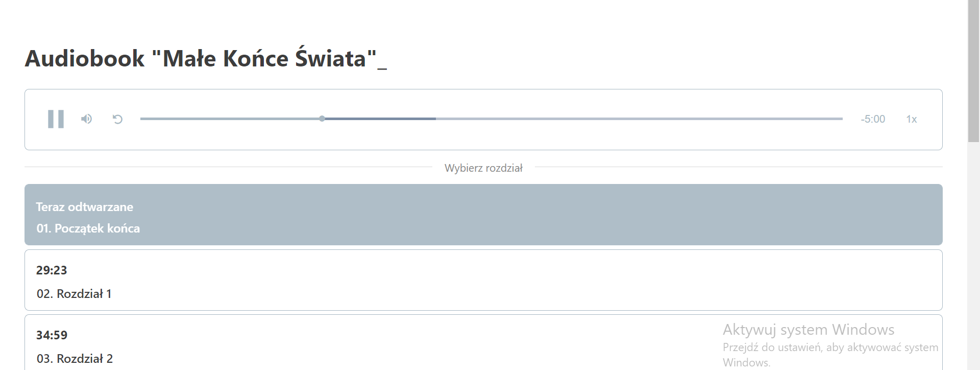Seek into the darker buffered progress segment

coord(380,119)
